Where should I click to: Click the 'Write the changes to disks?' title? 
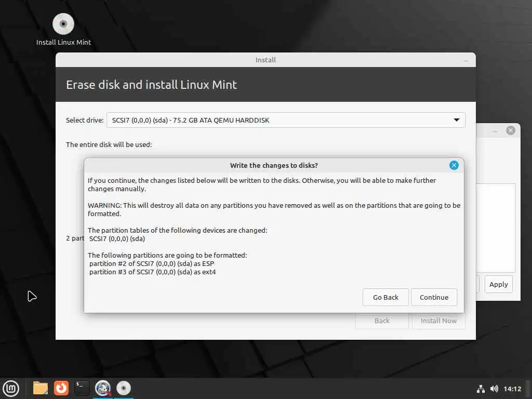pos(274,165)
